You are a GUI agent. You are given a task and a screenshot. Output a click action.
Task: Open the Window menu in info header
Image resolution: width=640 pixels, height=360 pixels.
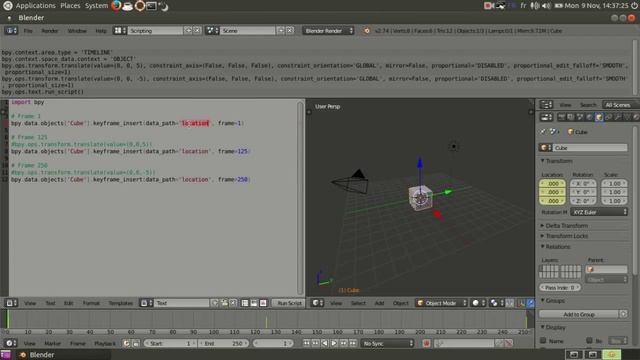click(x=77, y=31)
